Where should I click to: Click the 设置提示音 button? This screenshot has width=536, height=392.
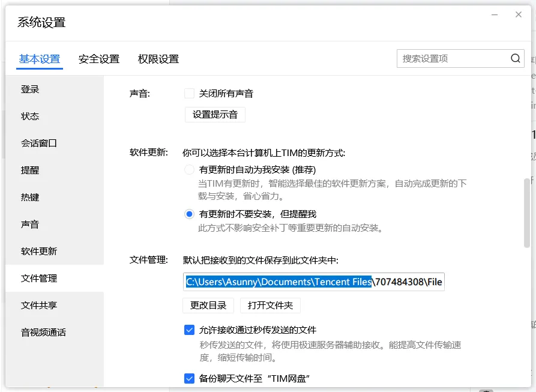215,115
